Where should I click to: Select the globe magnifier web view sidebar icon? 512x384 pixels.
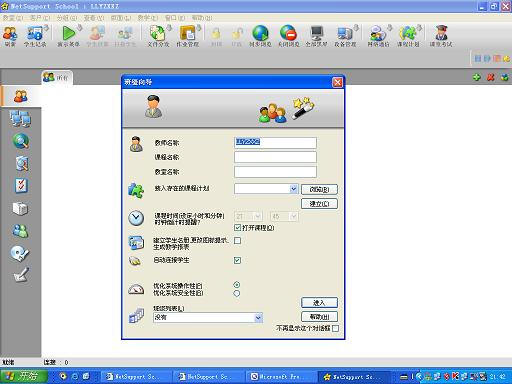21,141
